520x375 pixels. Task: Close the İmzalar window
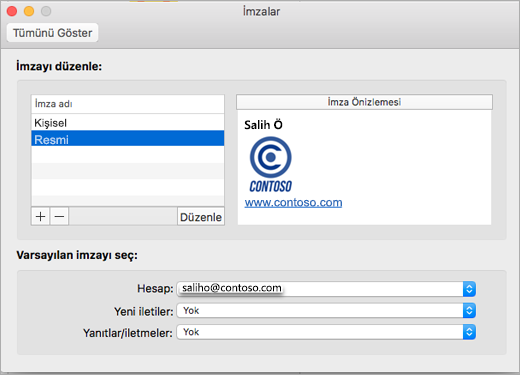click(12, 11)
